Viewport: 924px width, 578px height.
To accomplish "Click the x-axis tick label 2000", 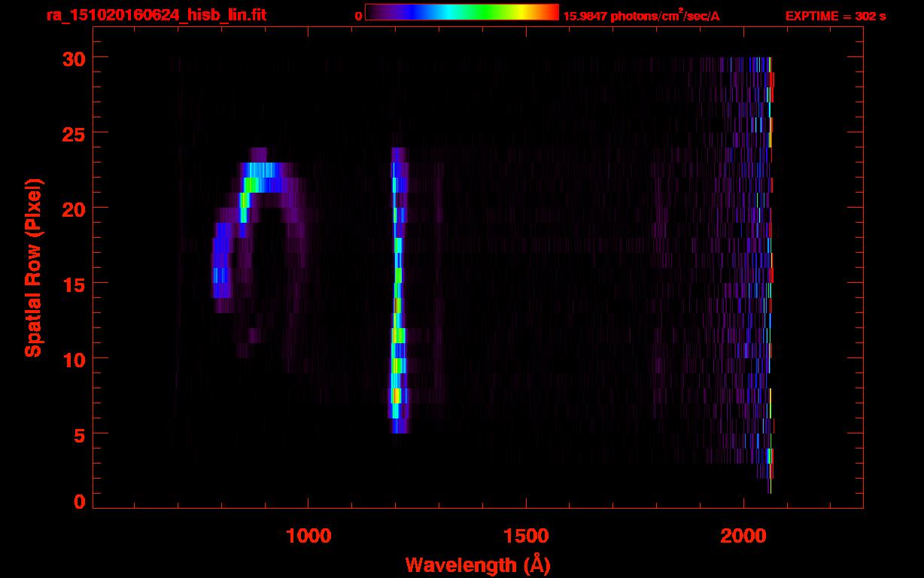I will (743, 535).
